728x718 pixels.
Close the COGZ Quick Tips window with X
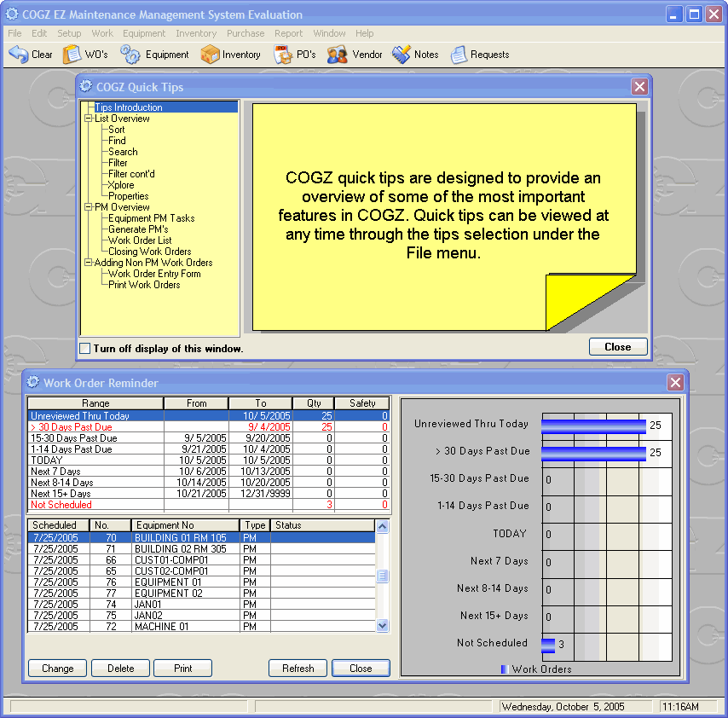(639, 86)
